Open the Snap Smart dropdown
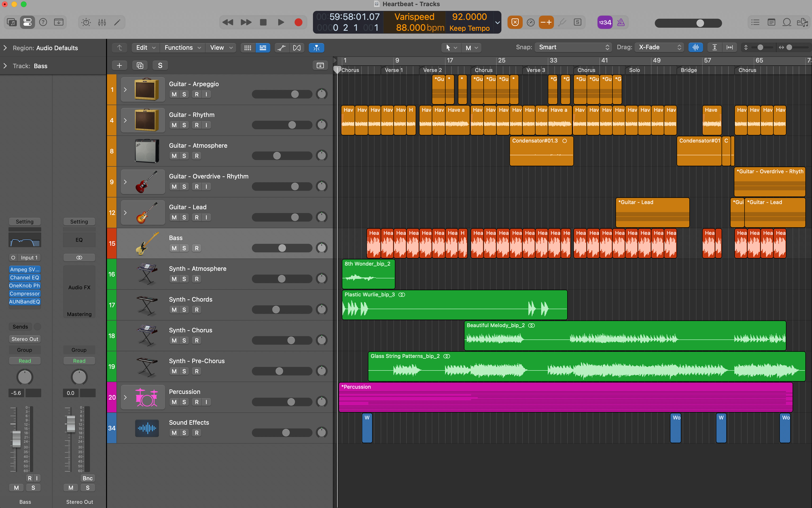This screenshot has width=812, height=508. click(573, 47)
